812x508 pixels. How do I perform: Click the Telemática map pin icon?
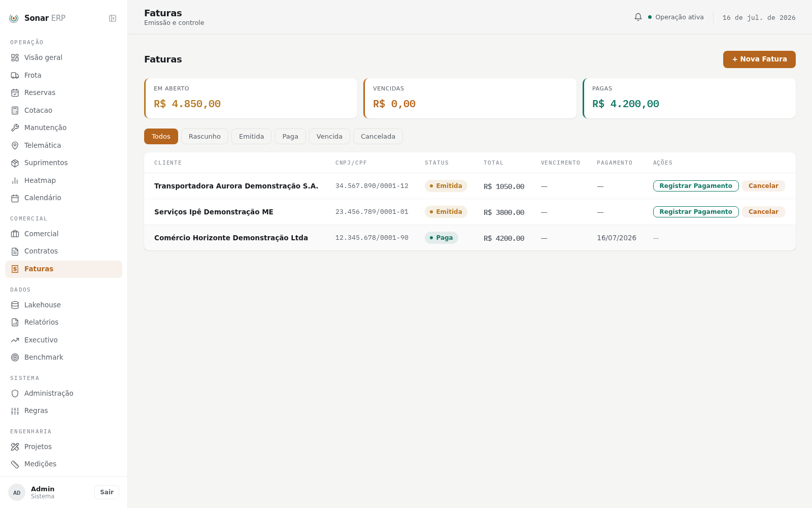tap(15, 145)
